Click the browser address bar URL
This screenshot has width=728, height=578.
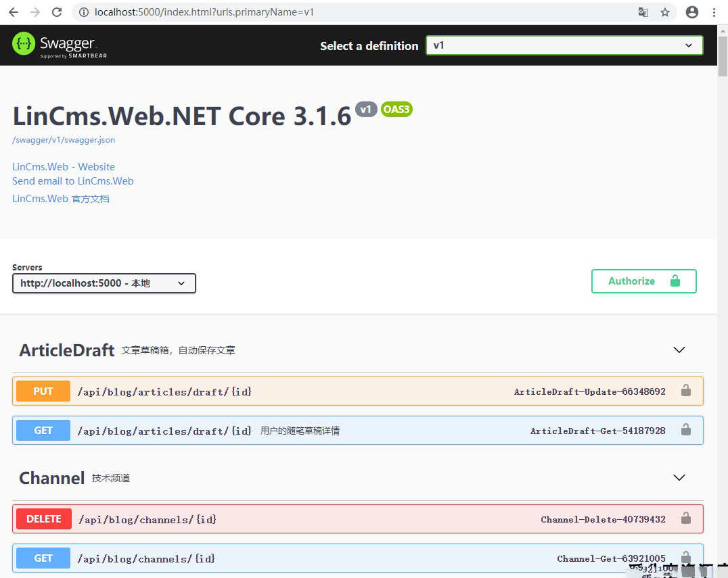point(204,12)
